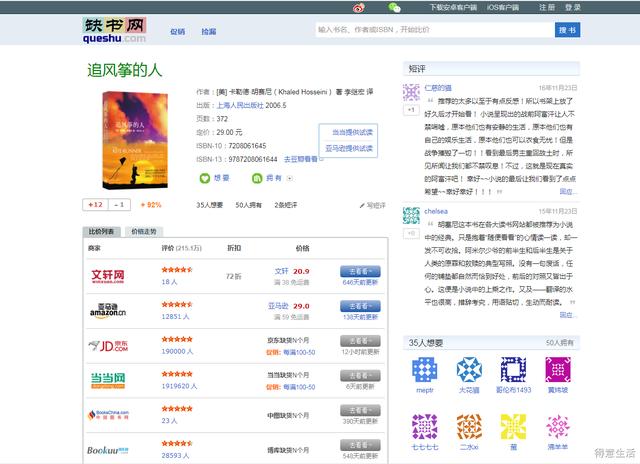Click the blue search button
Screen dimensions: 640x464
click(567, 30)
